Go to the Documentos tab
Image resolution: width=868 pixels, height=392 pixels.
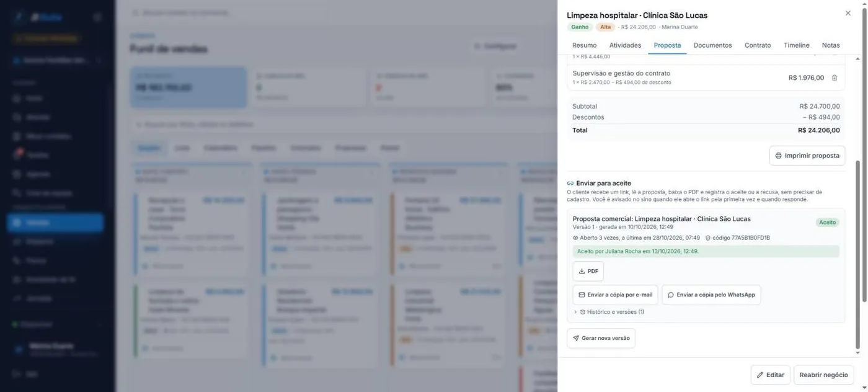[x=712, y=45]
